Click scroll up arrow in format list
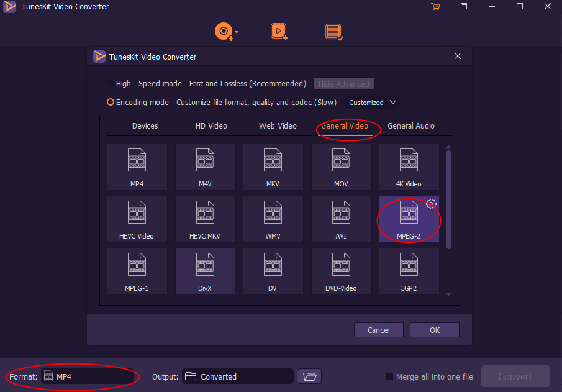562x392 pixels. click(x=448, y=147)
